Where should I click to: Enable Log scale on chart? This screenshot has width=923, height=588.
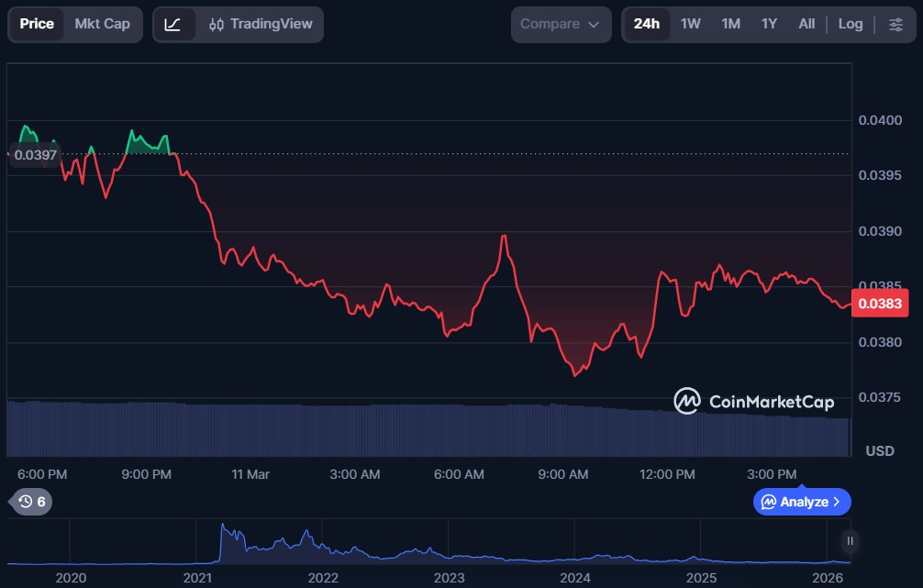850,25
